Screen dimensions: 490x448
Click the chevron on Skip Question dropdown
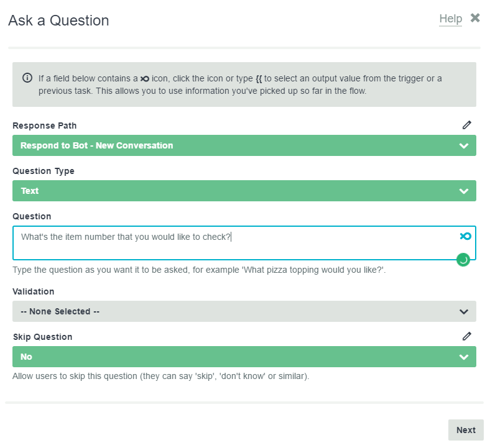464,357
